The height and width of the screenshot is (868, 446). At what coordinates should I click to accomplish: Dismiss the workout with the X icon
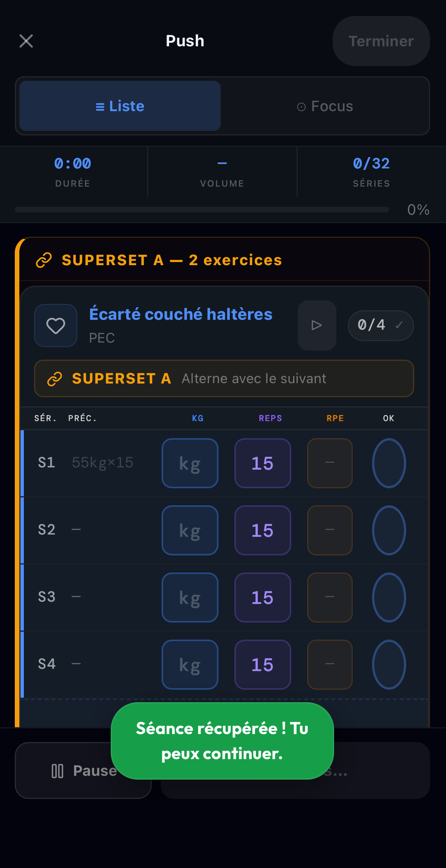[x=26, y=41]
